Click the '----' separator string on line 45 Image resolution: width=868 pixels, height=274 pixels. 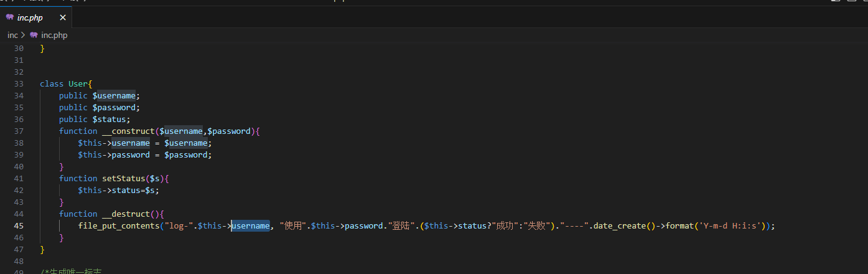pyautogui.click(x=574, y=225)
